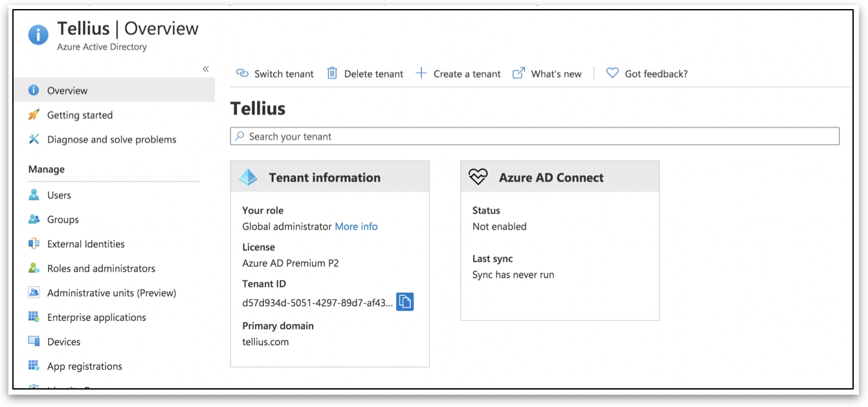Screen dimensions: 868x407
Task: Click the Search your tenant field
Action: (535, 137)
